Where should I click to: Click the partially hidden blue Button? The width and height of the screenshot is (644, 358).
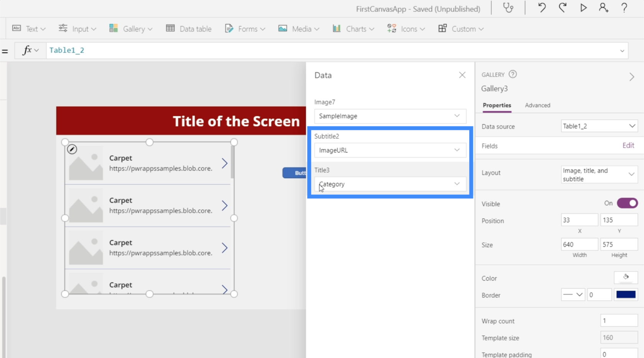(x=294, y=173)
